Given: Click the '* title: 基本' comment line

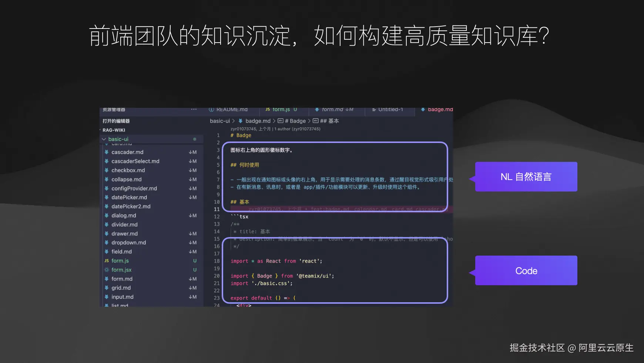Looking at the screenshot, I should tap(252, 232).
